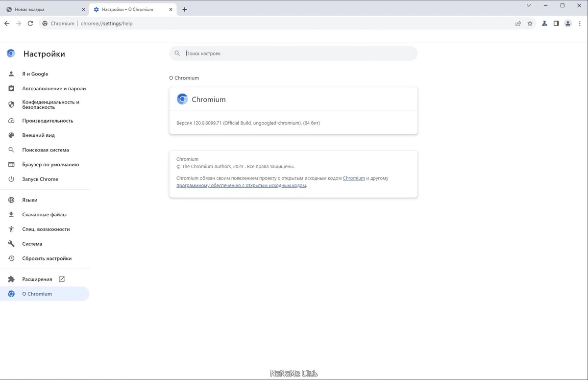Follow the Chromium open source project link
This screenshot has width=588, height=380.
pyautogui.click(x=354, y=178)
